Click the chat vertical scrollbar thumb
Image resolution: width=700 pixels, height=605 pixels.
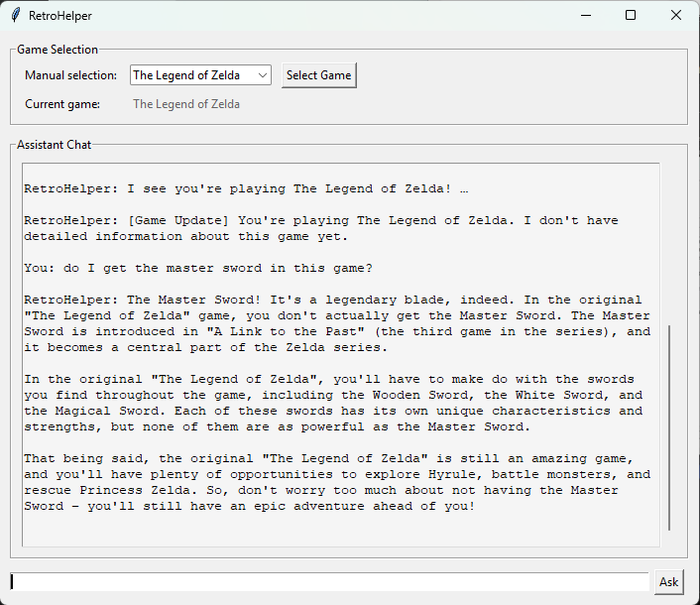669,427
